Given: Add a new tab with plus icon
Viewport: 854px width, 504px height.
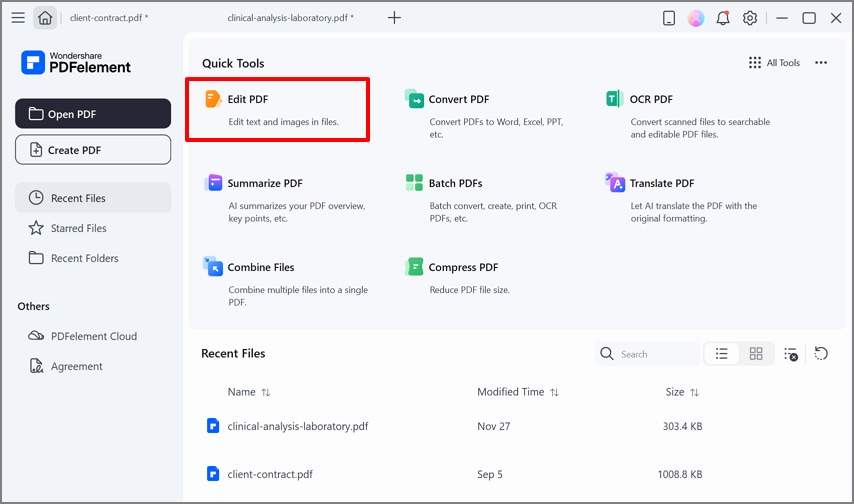Looking at the screenshot, I should point(394,18).
